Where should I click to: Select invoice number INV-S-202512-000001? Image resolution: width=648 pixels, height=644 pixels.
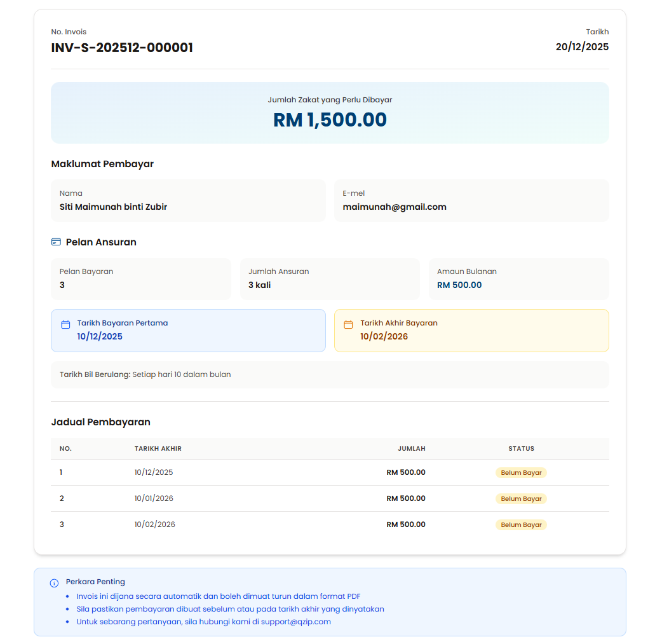122,48
